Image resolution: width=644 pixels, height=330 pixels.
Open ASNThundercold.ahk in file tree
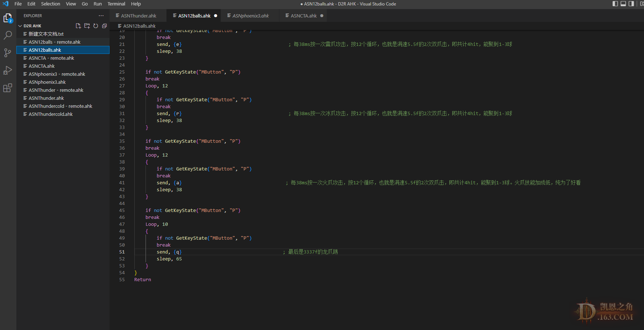(63, 114)
